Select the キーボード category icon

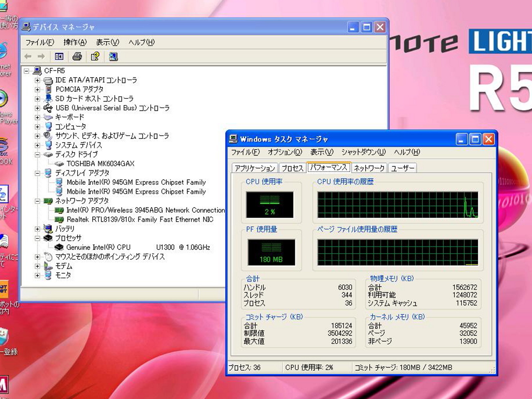coord(48,117)
